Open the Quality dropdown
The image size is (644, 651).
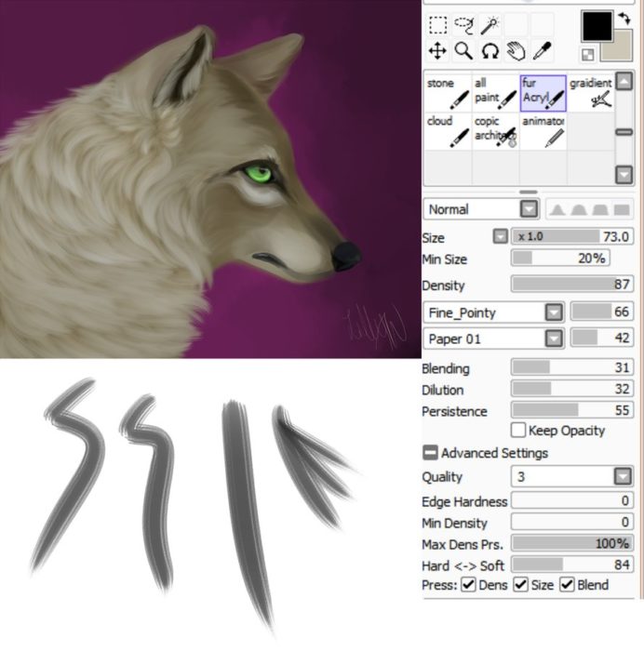623,476
